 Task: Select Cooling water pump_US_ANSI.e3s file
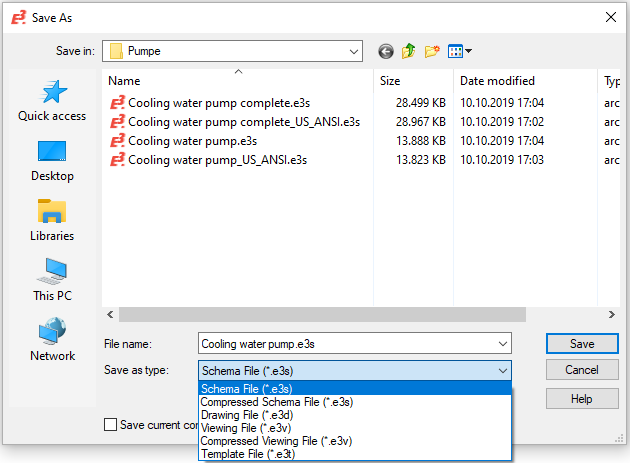(217, 160)
